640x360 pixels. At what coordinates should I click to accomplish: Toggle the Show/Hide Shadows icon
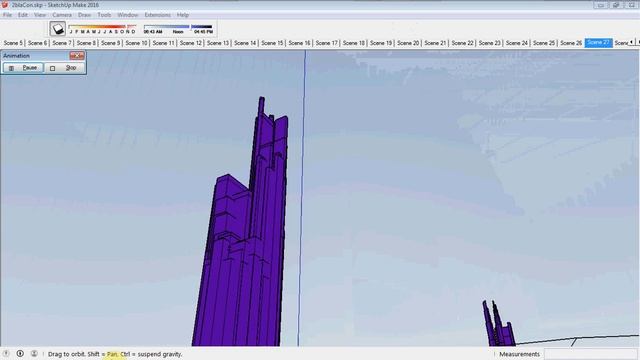pos(58,29)
